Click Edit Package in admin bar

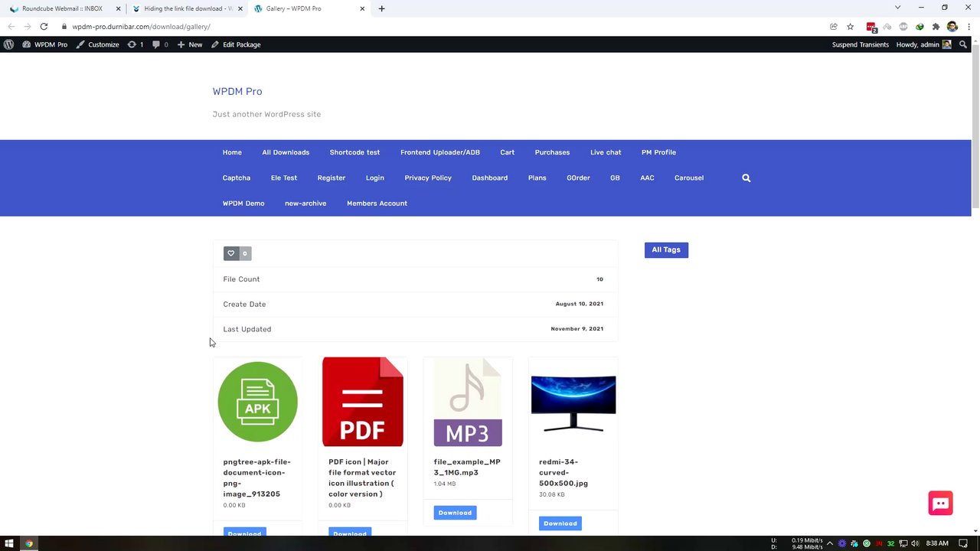pos(236,44)
